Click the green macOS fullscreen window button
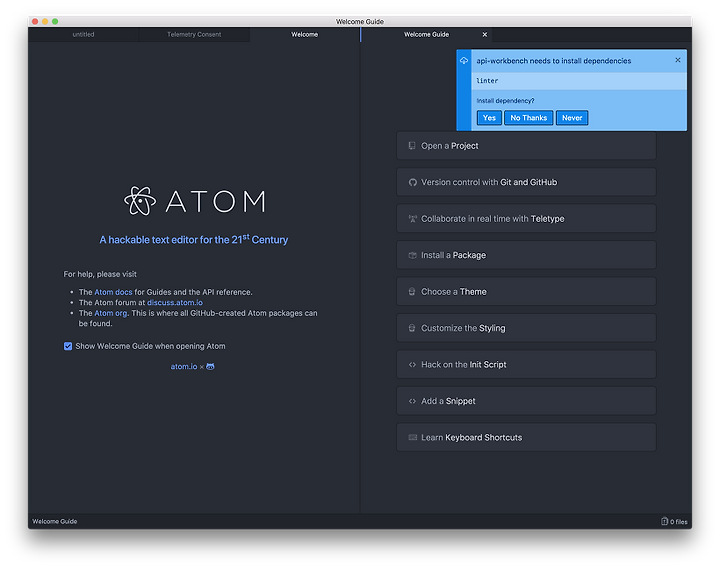 [x=55, y=22]
